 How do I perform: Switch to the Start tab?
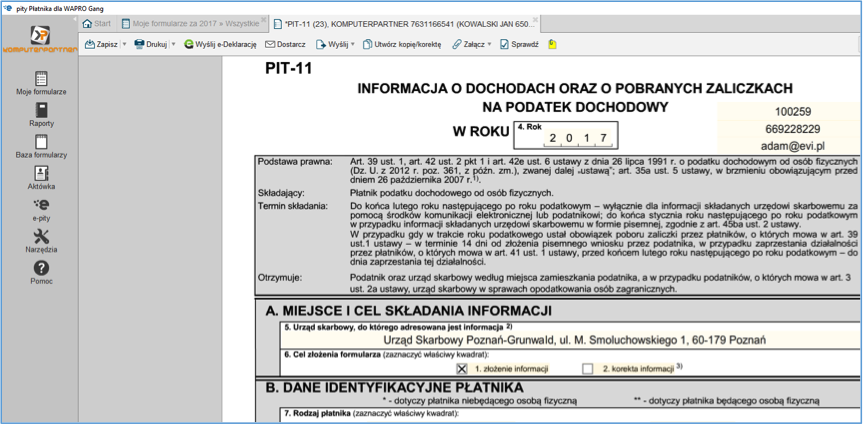point(96,23)
